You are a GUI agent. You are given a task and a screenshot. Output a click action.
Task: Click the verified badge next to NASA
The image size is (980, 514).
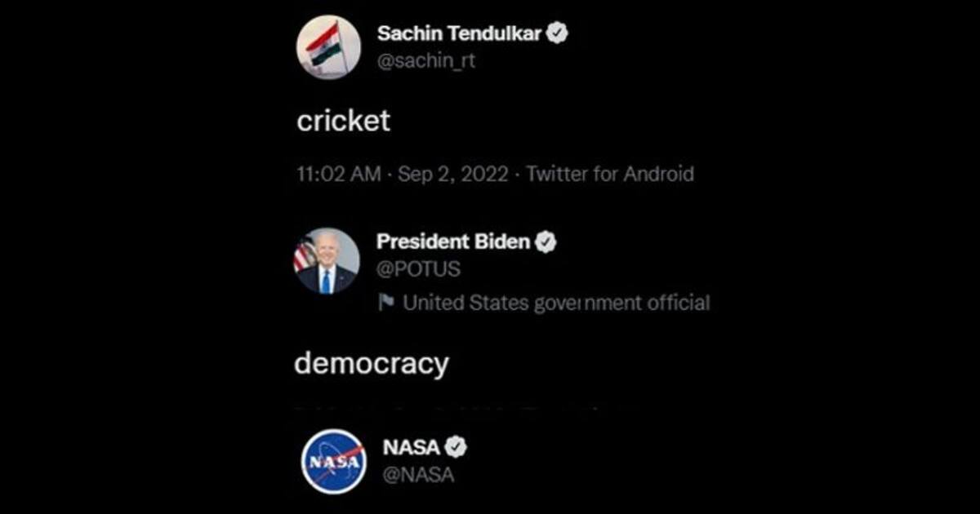tap(457, 446)
